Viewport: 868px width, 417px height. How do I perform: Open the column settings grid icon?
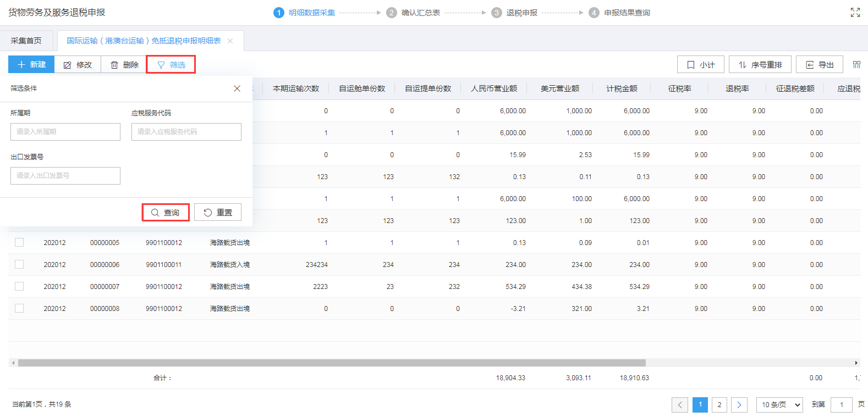(x=856, y=65)
